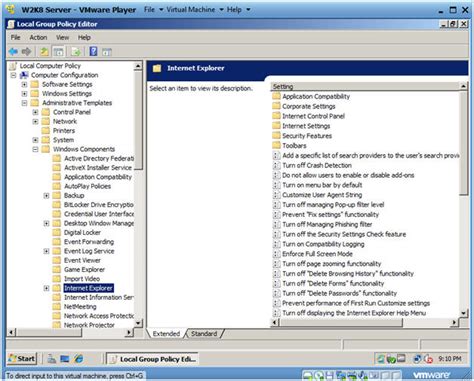Click the Forward arrow toolbar icon
Image resolution: width=474 pixels, height=381 pixels.
tap(27, 52)
